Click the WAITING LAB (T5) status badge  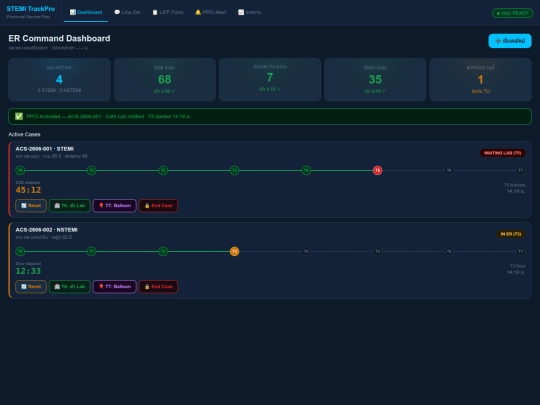pos(502,153)
